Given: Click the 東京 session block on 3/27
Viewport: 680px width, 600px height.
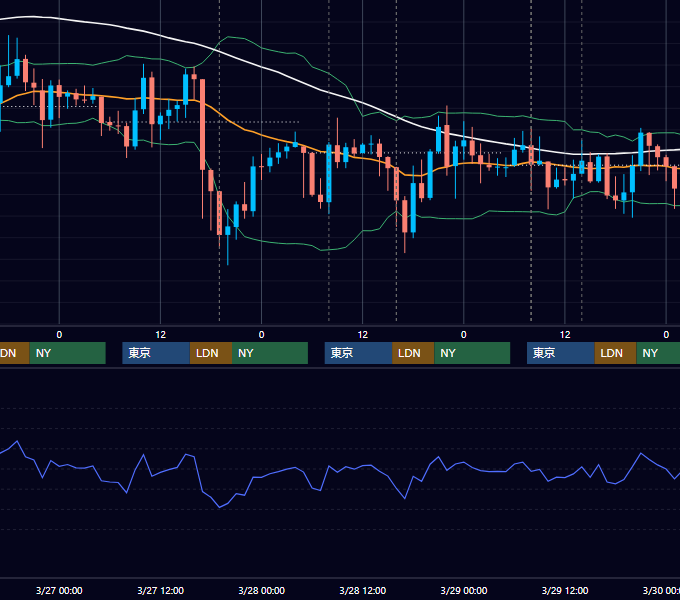Looking at the screenshot, I should [x=156, y=353].
